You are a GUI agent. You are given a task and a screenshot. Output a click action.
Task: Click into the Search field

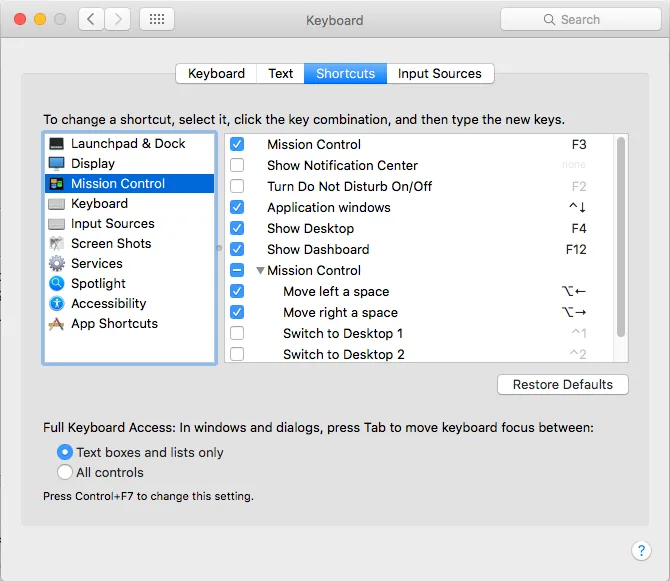[581, 20]
